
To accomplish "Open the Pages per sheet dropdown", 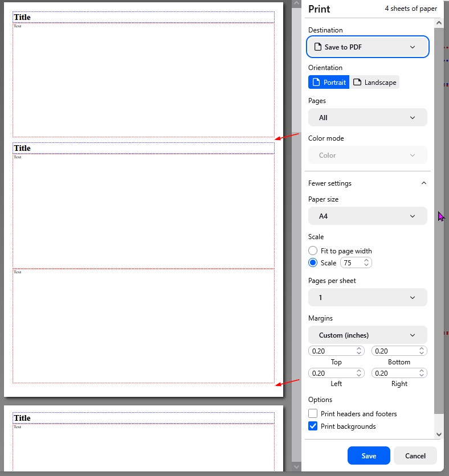I will pyautogui.click(x=368, y=297).
